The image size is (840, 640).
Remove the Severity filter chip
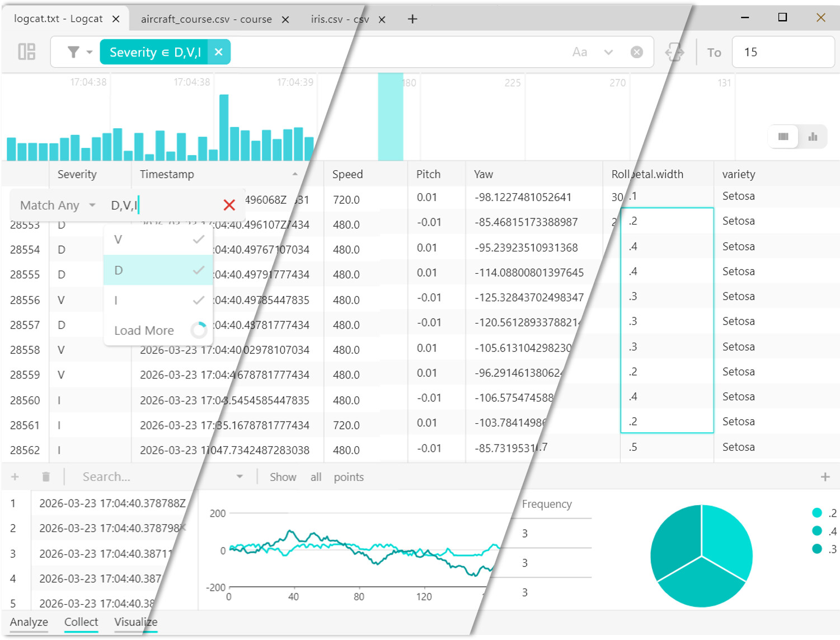click(x=219, y=52)
